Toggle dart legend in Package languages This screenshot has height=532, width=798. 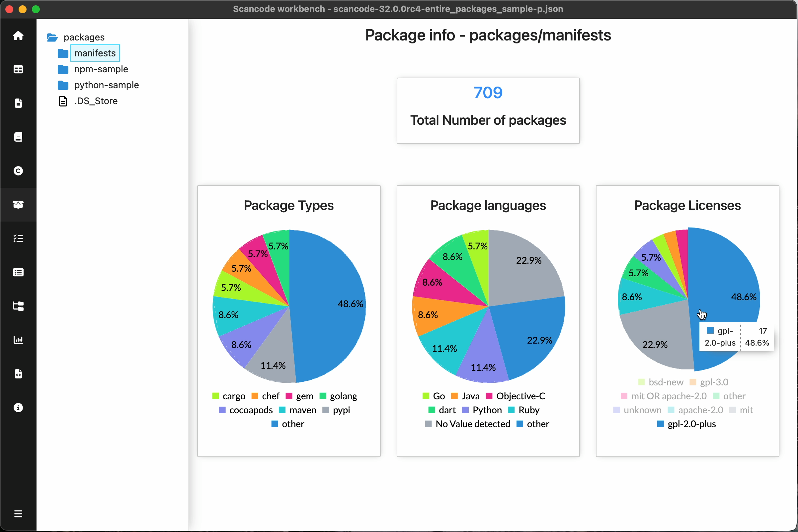[442, 410]
